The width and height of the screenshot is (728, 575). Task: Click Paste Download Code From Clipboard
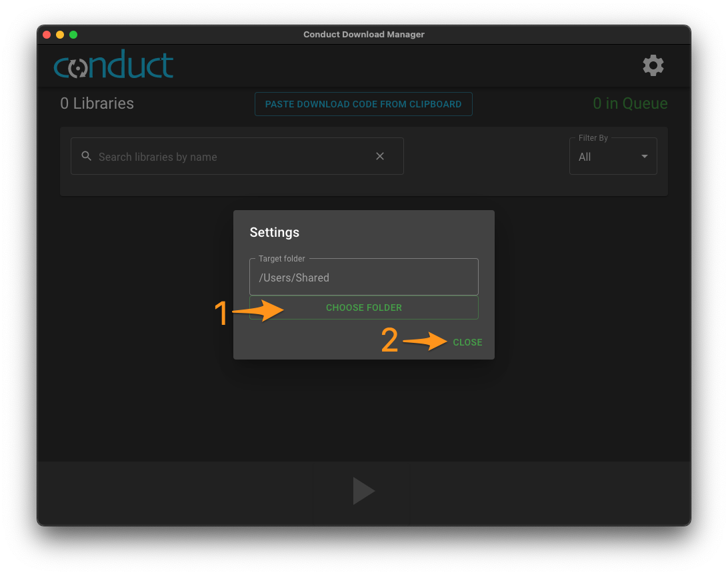click(363, 104)
